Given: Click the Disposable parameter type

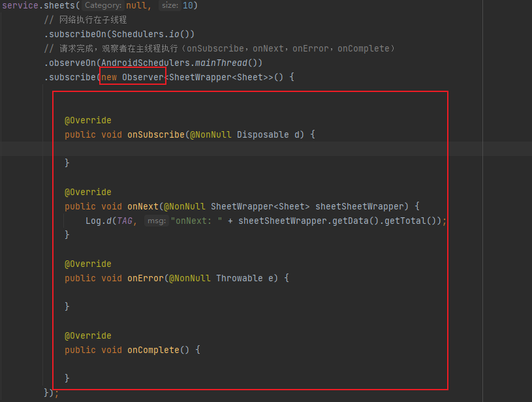Looking at the screenshot, I should (262, 134).
